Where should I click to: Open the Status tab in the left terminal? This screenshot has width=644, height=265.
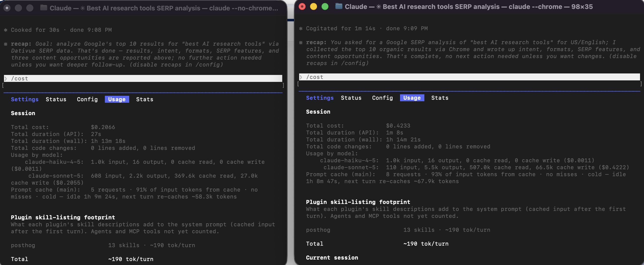coord(56,99)
